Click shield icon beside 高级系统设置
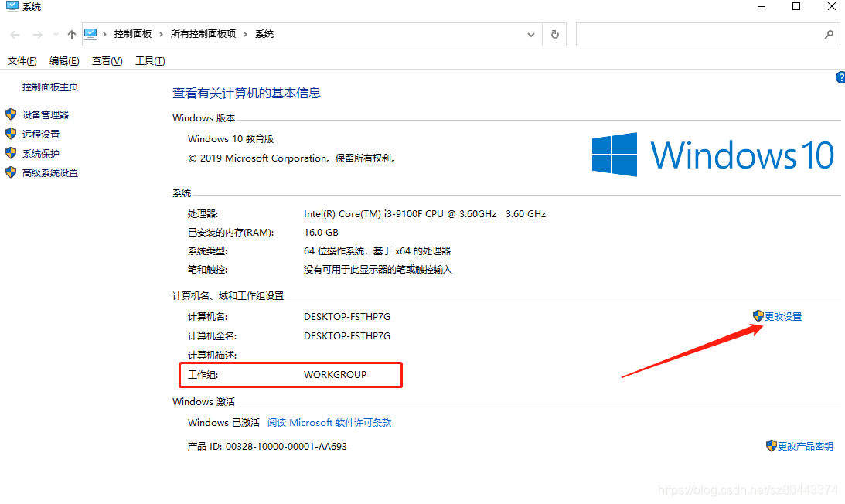 (x=11, y=172)
